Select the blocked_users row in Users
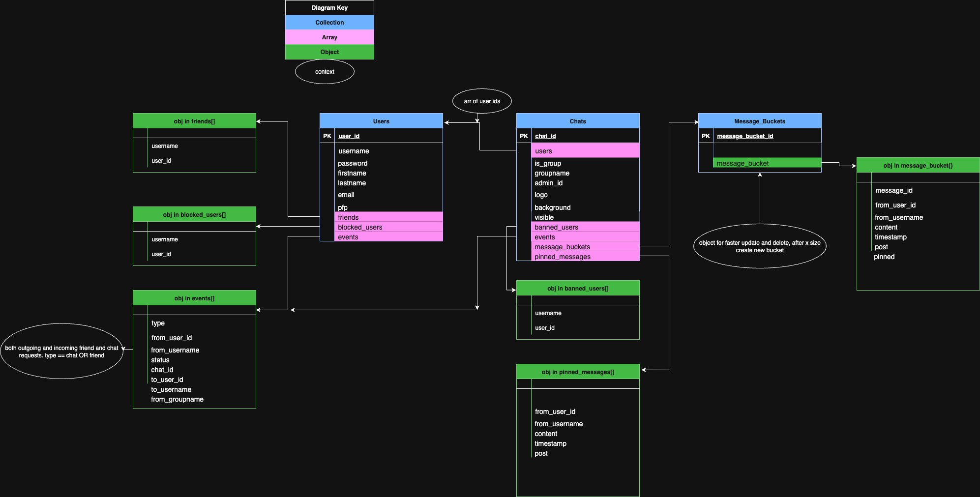 pos(388,227)
